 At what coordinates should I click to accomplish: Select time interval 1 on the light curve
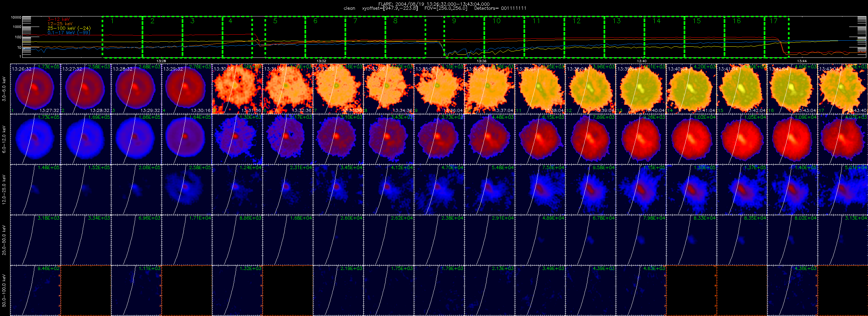(122, 37)
